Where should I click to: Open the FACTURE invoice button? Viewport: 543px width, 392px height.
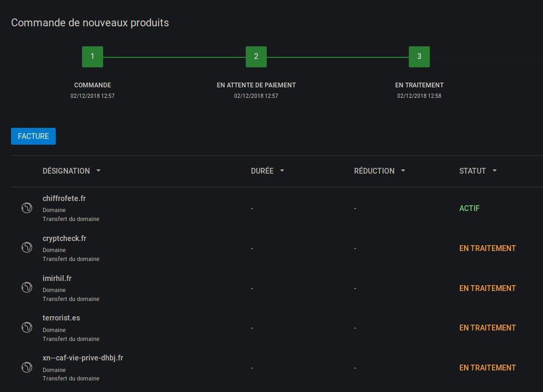click(x=33, y=136)
